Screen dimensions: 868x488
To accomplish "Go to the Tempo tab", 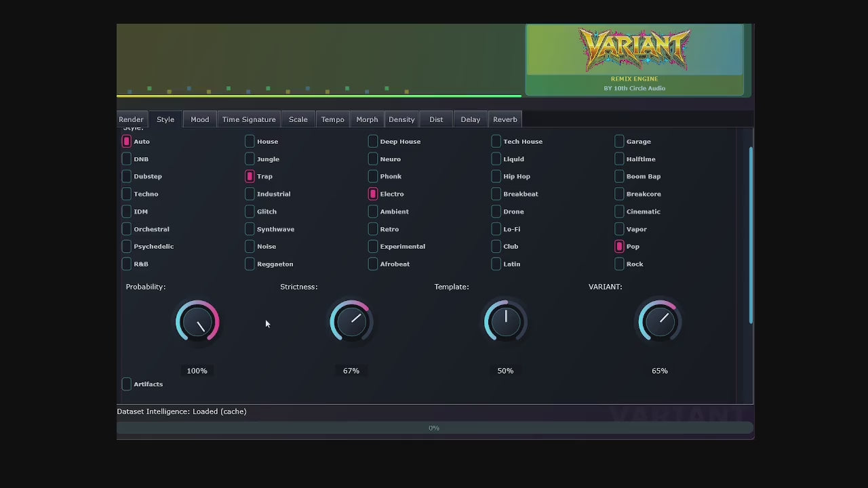I will coord(332,119).
